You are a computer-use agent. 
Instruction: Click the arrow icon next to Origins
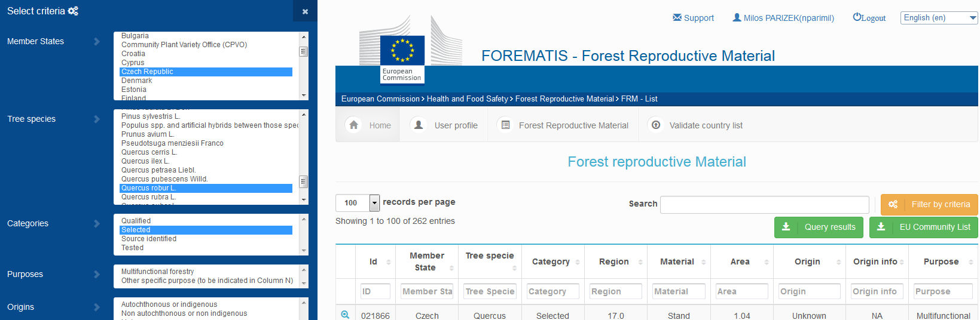tap(97, 307)
